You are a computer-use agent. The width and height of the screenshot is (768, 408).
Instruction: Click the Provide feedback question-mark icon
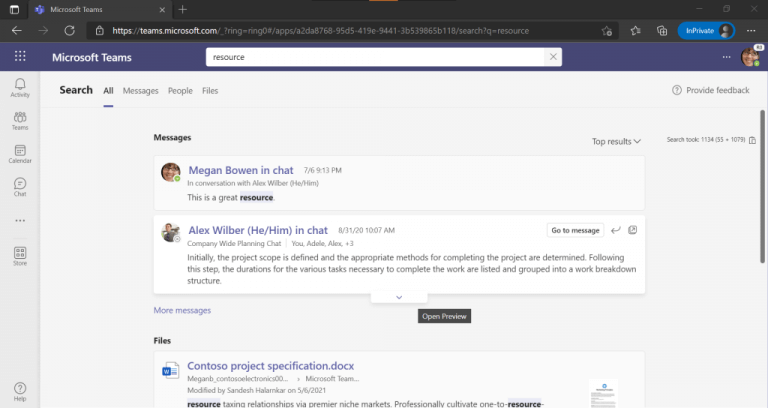677,90
